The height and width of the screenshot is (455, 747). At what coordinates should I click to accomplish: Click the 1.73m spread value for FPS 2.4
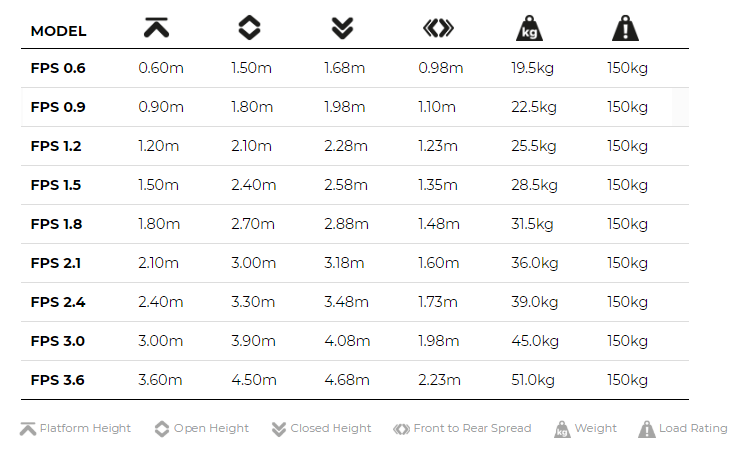tap(438, 302)
